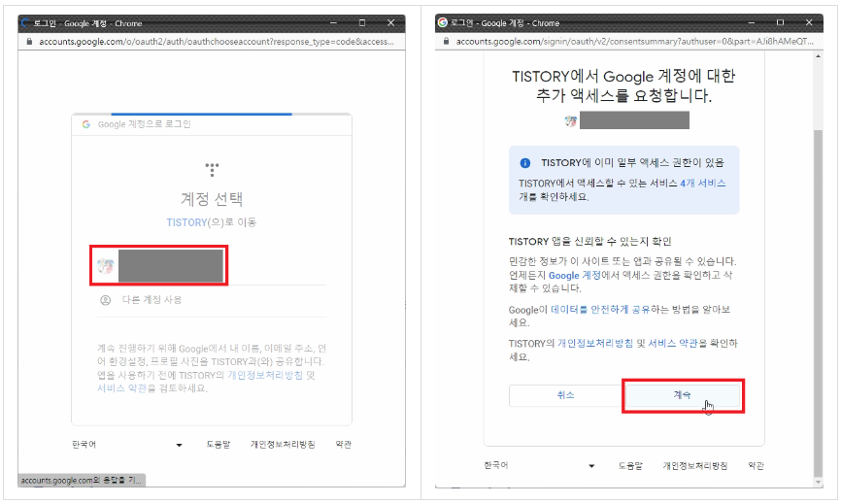The width and height of the screenshot is (841, 504).
Task: Close the left Chrome window
Action: coord(391,22)
